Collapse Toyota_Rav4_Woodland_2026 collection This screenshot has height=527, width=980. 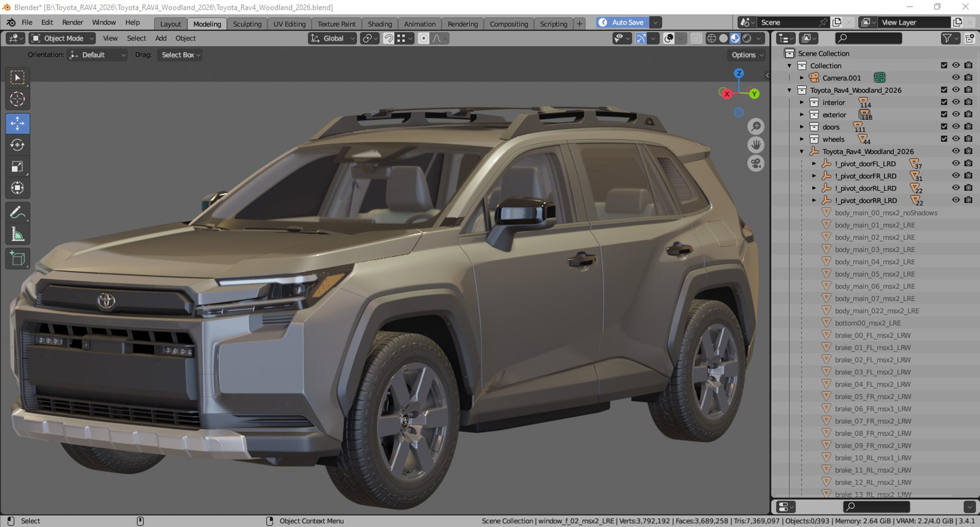tap(790, 90)
